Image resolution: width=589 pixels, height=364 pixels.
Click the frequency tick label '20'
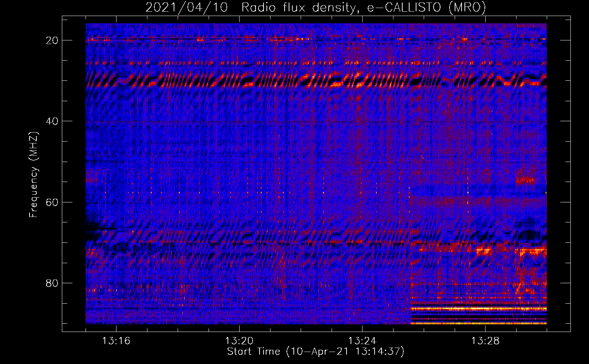click(x=52, y=40)
